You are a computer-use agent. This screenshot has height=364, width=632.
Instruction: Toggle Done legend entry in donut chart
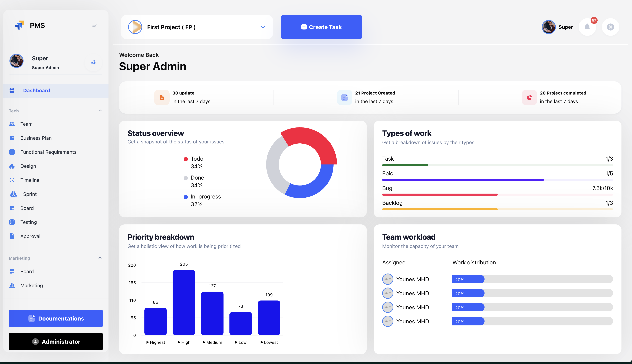coord(197,178)
